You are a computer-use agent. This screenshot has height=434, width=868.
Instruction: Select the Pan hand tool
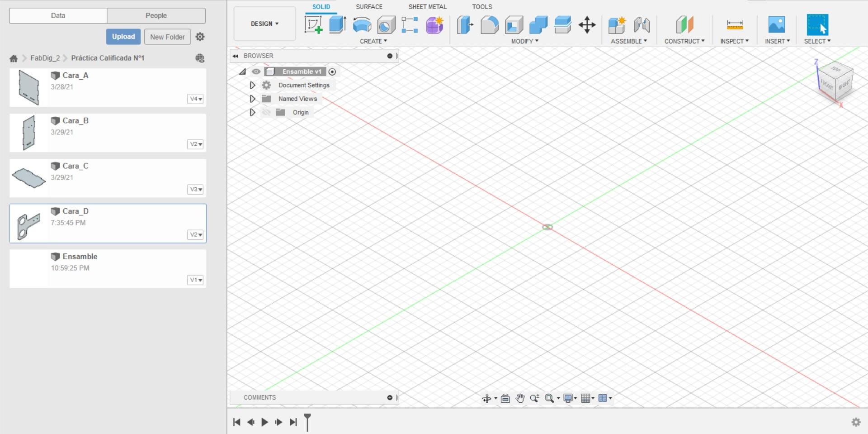[x=520, y=398]
